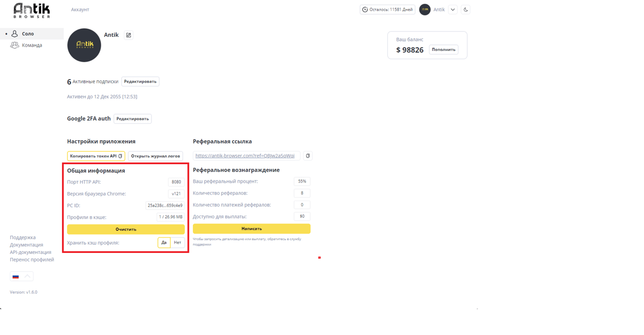Click the yellow Очистить button
This screenshot has width=644, height=335.
pyautogui.click(x=126, y=229)
